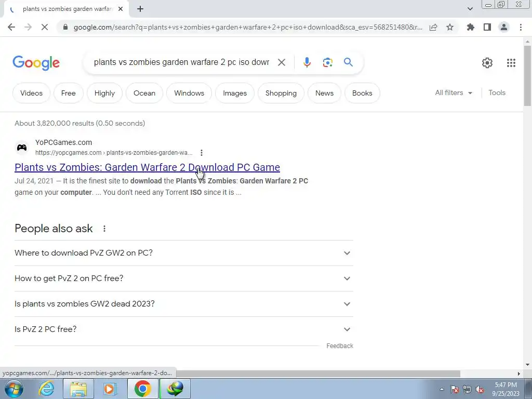Click in the Google search input

click(181, 62)
